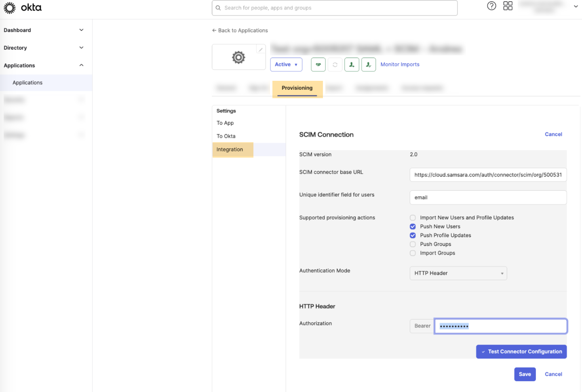
Task: Open the To App settings item
Action: 225,123
